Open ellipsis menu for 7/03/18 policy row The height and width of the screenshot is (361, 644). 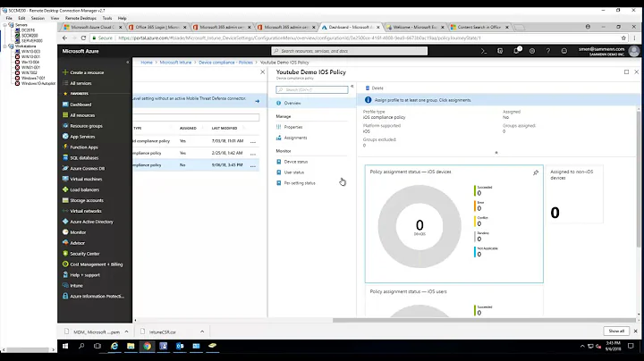(x=253, y=141)
